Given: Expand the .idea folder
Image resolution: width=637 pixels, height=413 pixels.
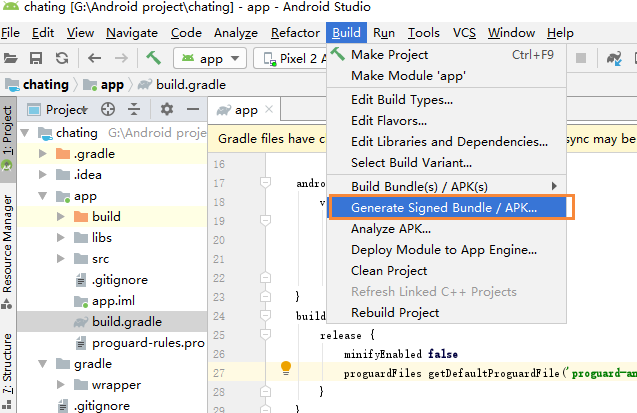Looking at the screenshot, I should point(43,175).
